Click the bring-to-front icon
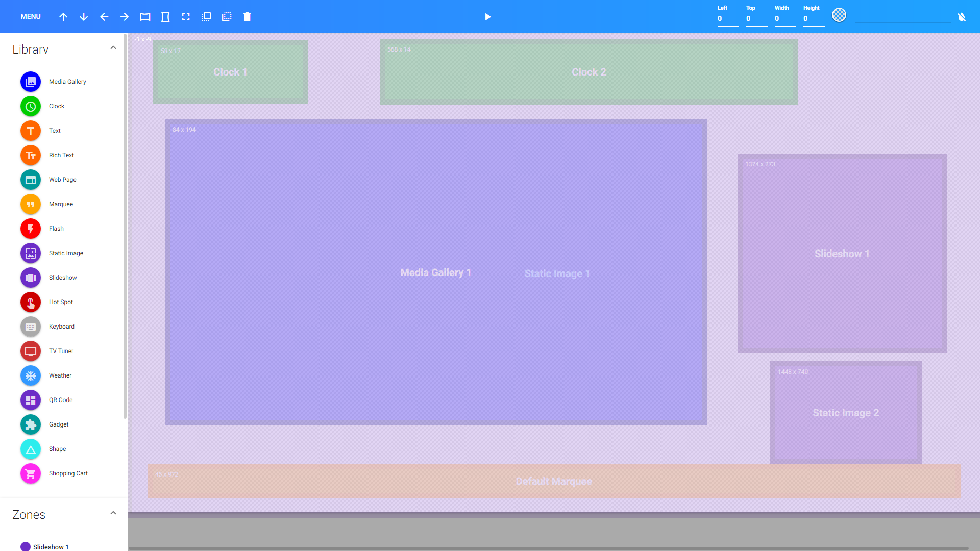 click(x=206, y=17)
